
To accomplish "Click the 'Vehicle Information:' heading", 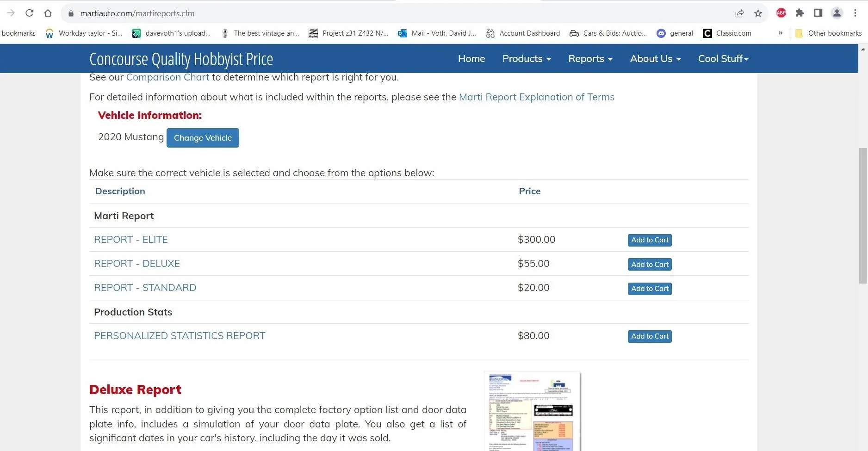I will tap(150, 115).
